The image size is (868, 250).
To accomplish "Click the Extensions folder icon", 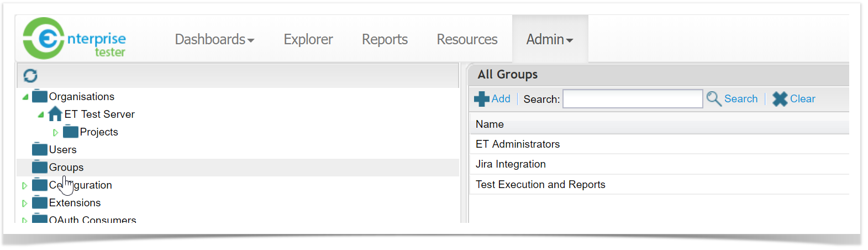I will tap(40, 202).
